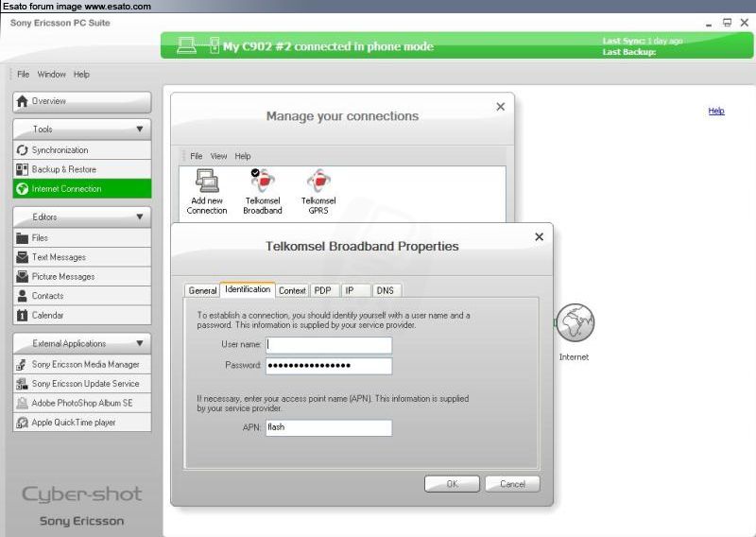Click the Backup & Restore icon

[22, 169]
